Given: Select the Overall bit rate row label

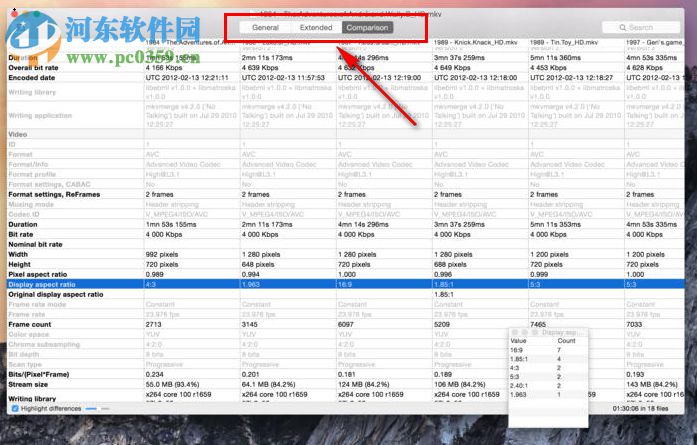Looking at the screenshot, I should tap(33, 68).
